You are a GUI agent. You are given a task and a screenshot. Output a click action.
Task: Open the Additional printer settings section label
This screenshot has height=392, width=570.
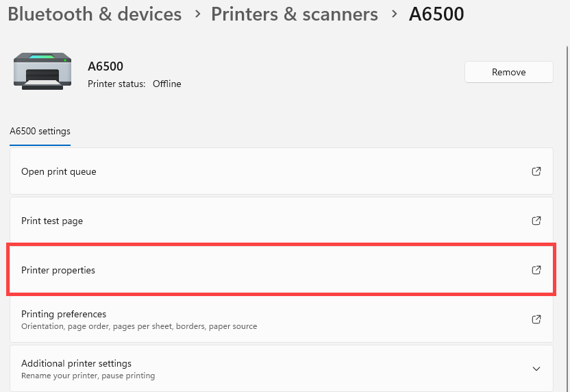click(76, 364)
